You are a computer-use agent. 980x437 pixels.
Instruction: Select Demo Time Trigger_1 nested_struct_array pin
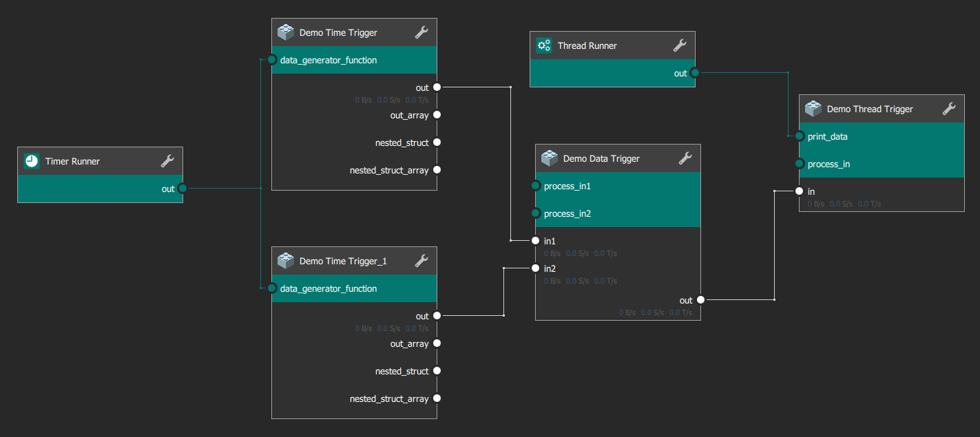437,398
